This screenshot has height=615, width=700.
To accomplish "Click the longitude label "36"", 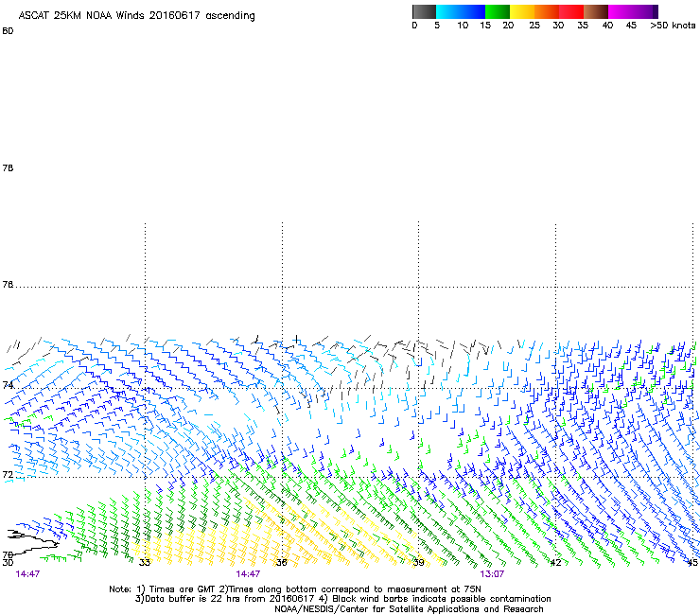I will coord(281,562).
